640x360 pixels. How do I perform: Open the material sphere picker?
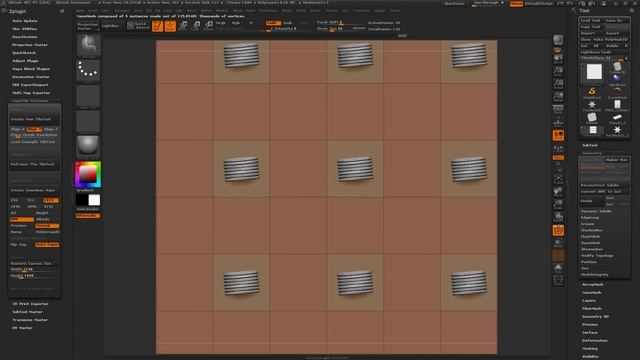[88, 146]
